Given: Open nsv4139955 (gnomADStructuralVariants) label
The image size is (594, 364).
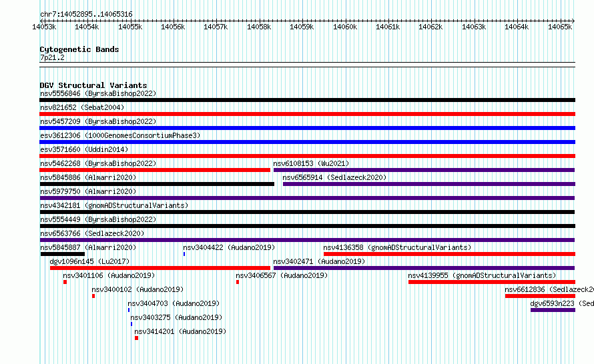Looking at the screenshot, I should [482, 275].
